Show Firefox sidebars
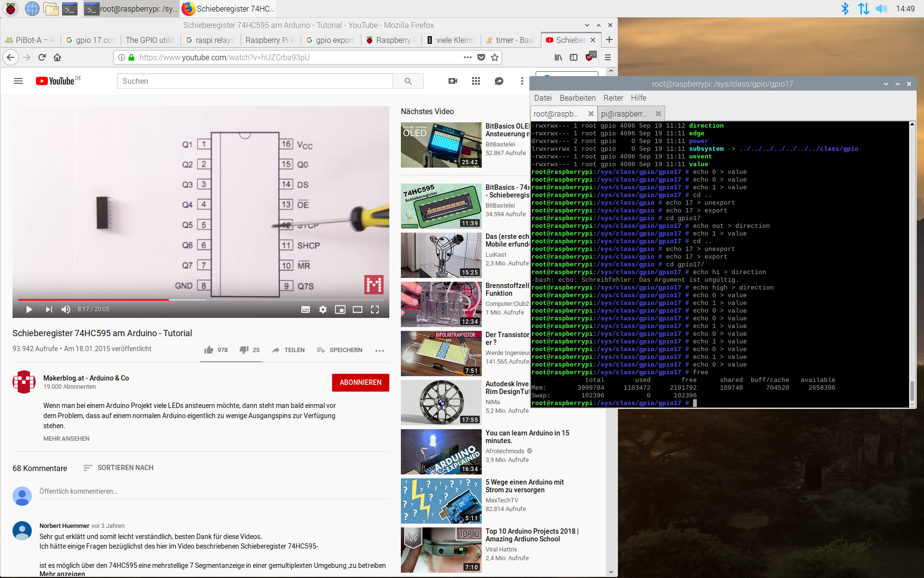Viewport: 924px width, 578px height. (574, 57)
